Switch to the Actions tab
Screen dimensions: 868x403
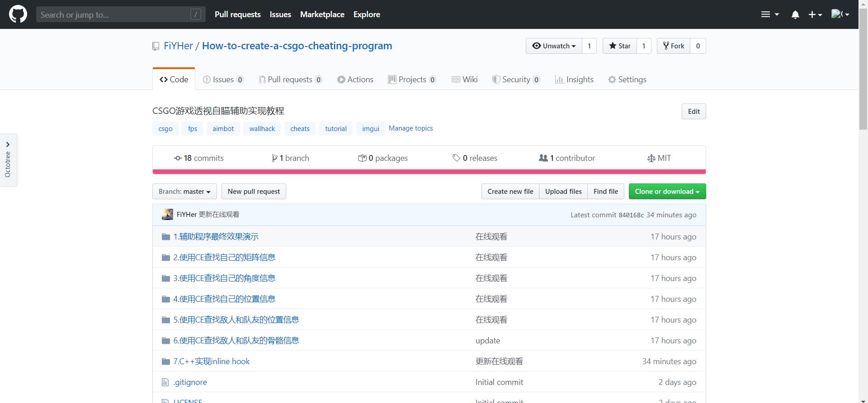[355, 80]
